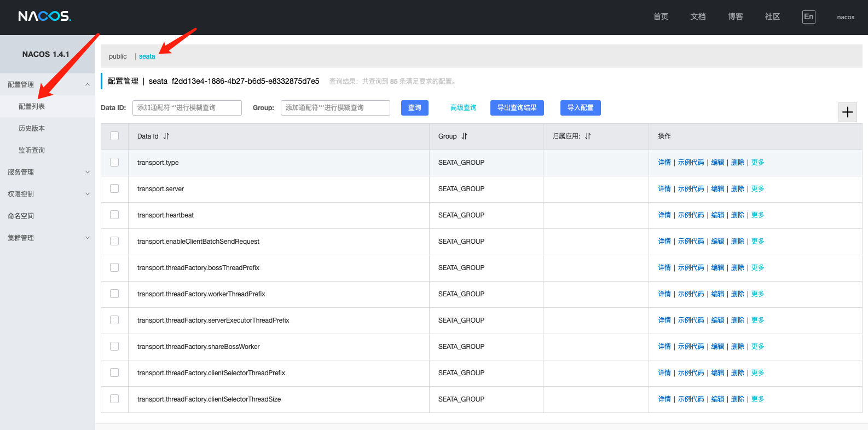Open 更多 menu for transport.server row

[x=757, y=189]
